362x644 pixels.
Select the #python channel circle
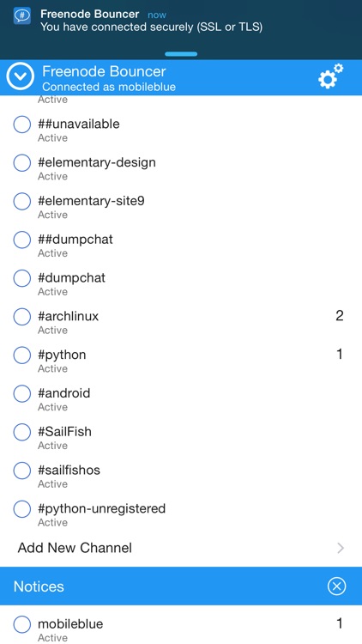(22, 355)
